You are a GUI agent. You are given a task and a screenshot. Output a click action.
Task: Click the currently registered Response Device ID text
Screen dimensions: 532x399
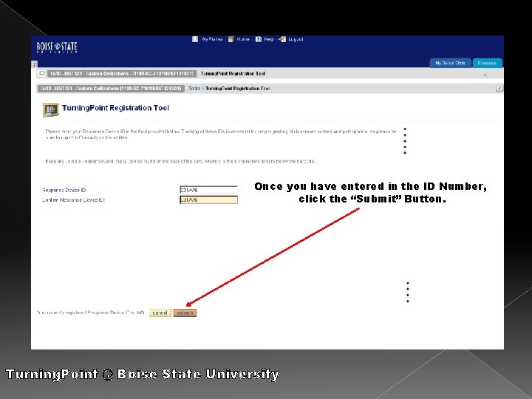point(90,313)
